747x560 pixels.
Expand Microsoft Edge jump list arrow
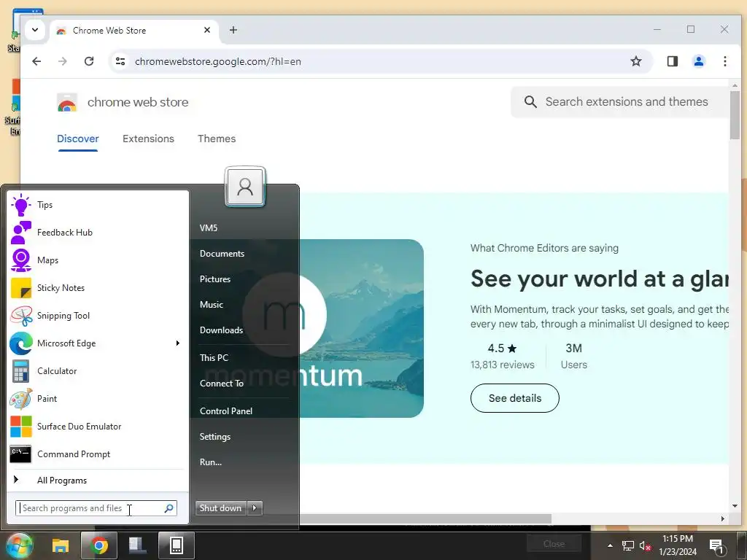click(178, 343)
